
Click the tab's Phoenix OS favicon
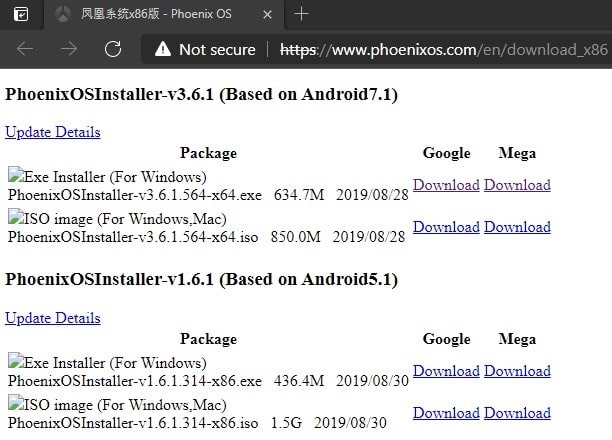pos(63,14)
